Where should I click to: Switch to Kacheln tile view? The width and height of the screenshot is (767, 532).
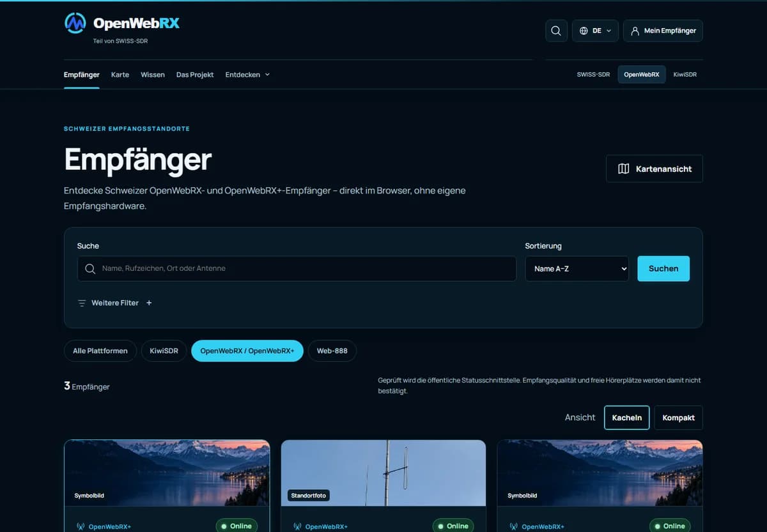click(x=627, y=418)
